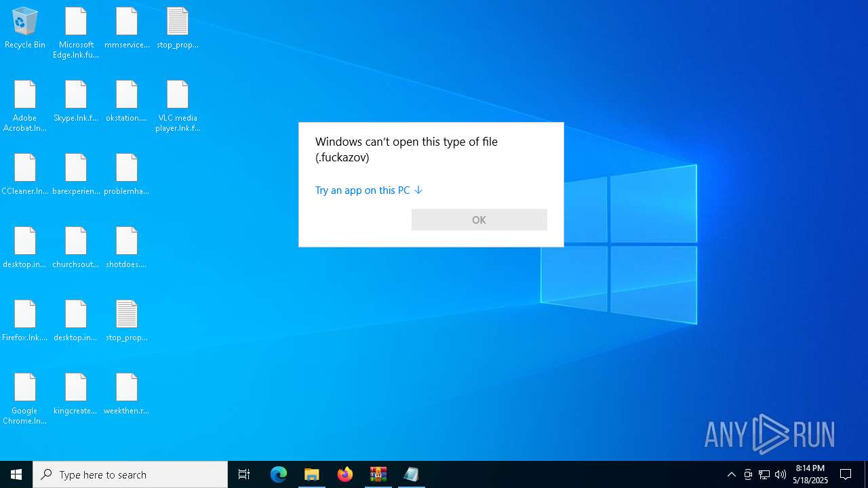The image size is (868, 488).
Task: Open the Action Center notifications icon
Action: coord(846,474)
